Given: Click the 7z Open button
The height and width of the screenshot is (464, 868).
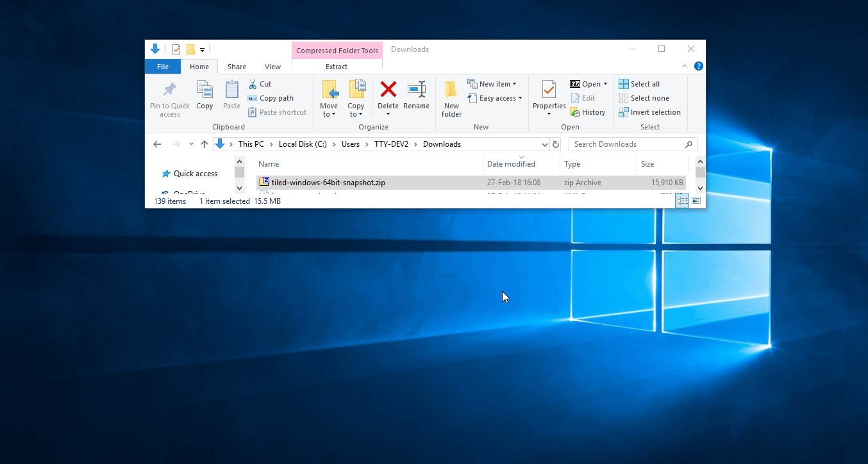Looking at the screenshot, I should coord(584,84).
